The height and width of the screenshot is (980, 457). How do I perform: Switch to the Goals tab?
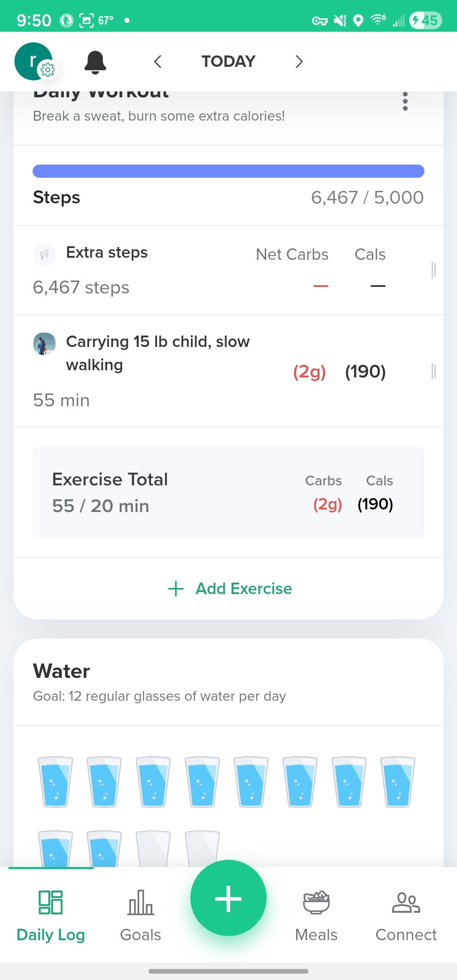click(x=140, y=915)
